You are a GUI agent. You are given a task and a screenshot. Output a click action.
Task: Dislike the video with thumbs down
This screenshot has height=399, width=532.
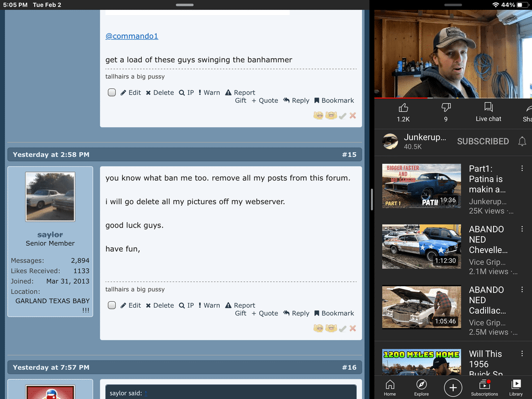pos(446,112)
